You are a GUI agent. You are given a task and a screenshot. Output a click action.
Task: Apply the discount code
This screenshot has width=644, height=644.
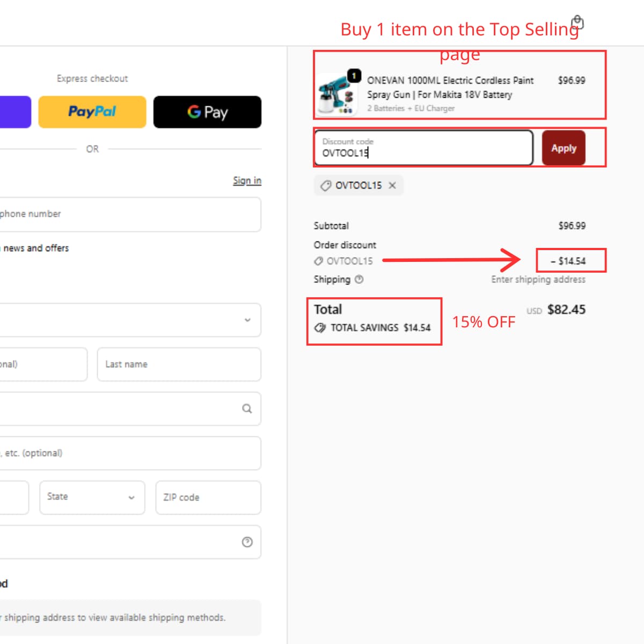click(x=563, y=148)
